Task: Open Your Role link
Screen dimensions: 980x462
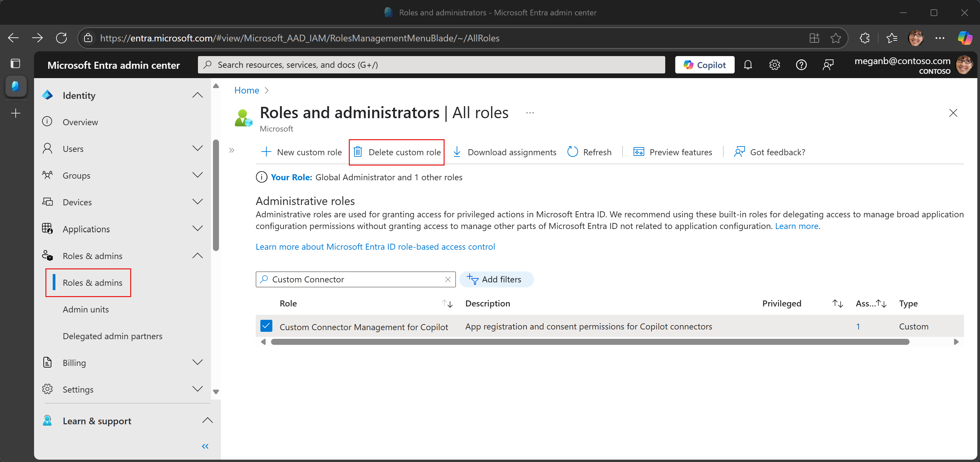Action: pyautogui.click(x=291, y=177)
